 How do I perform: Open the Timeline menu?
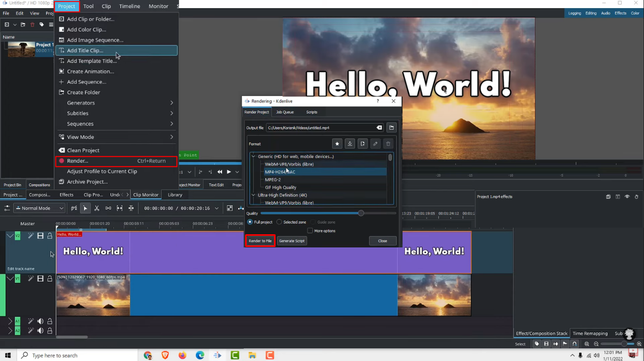click(x=129, y=6)
